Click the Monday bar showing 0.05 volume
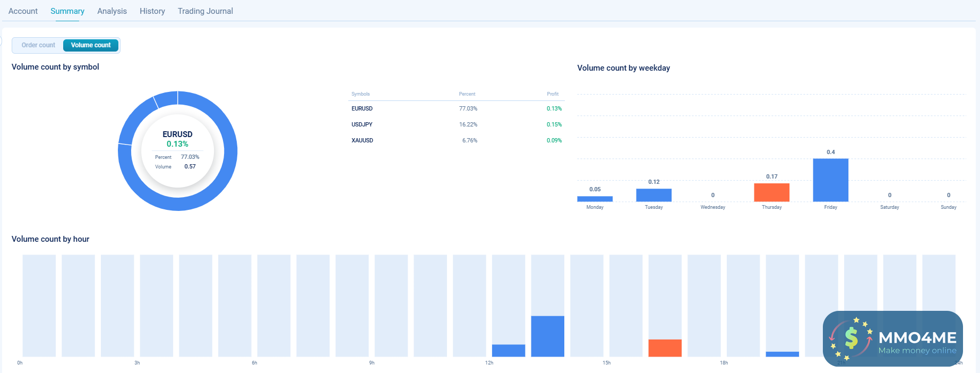This screenshot has height=373, width=980. pos(595,199)
